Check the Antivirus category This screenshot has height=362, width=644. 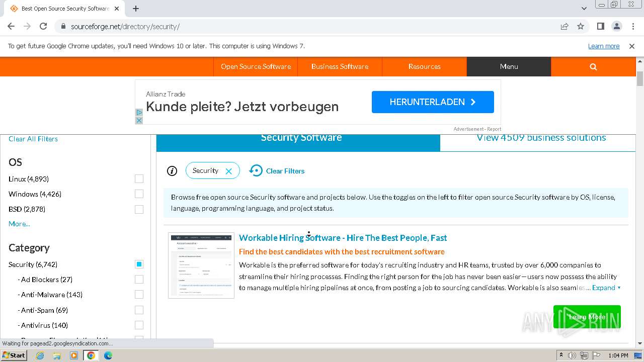click(139, 325)
